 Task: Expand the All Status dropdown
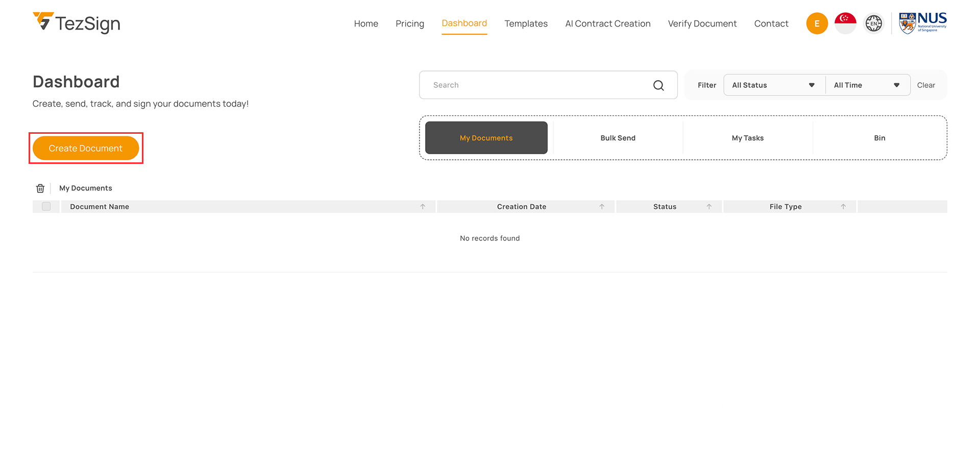pyautogui.click(x=773, y=85)
